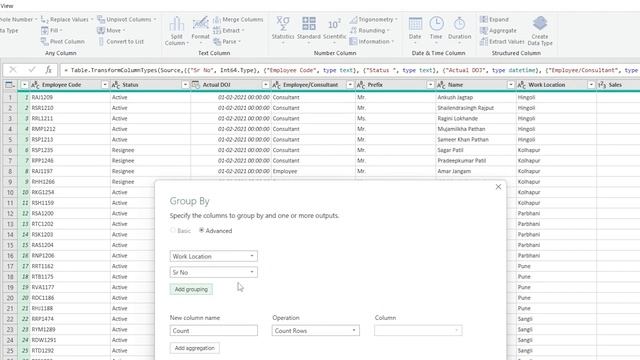Click Aggregate in Structured Column

click(498, 31)
